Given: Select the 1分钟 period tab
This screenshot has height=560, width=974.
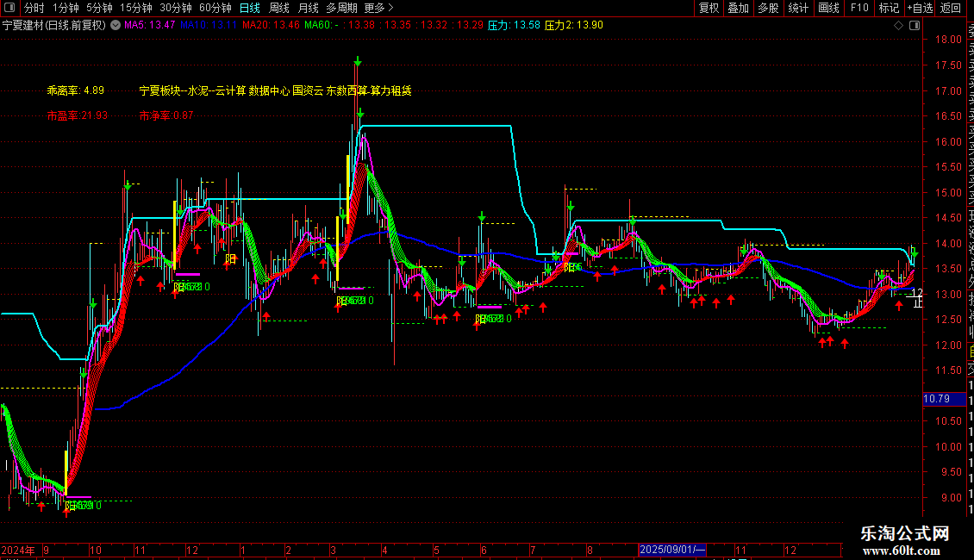Looking at the screenshot, I should click(66, 8).
